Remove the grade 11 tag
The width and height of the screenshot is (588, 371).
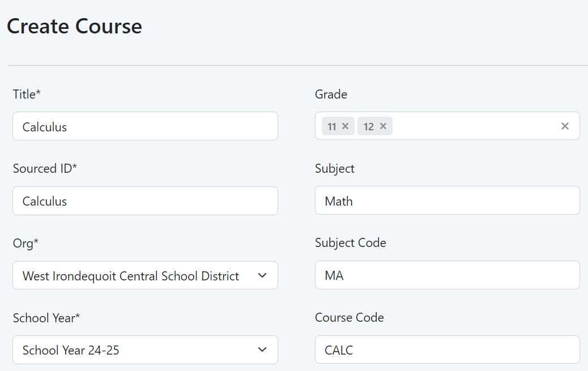pos(346,126)
